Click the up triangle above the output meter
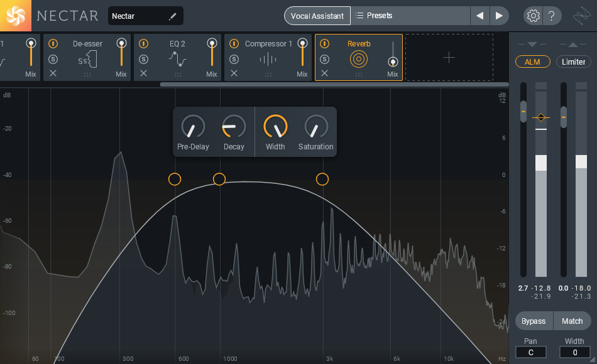The height and width of the screenshot is (364, 597). pyautogui.click(x=573, y=45)
